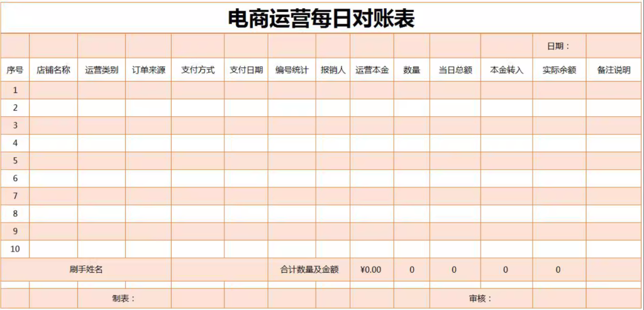Click the 支付方式 column header
644x310 pixels.
[197, 70]
